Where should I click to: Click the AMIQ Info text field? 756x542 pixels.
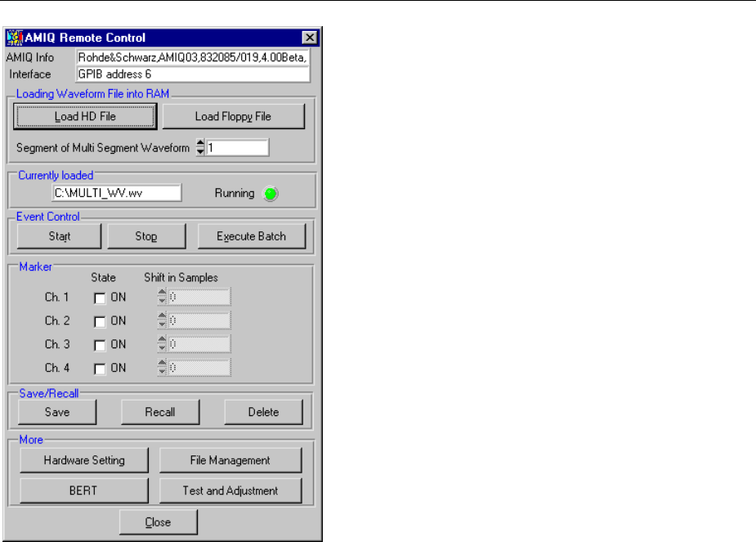(193, 57)
